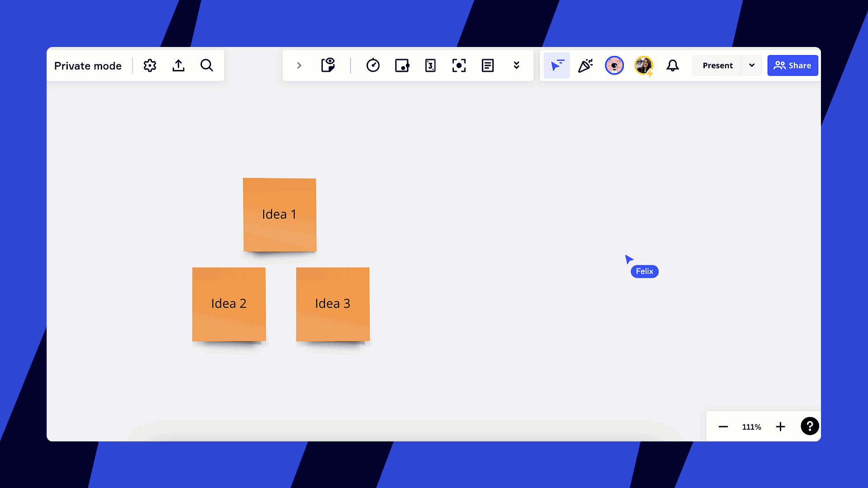Open the notifications bell

[x=673, y=66]
